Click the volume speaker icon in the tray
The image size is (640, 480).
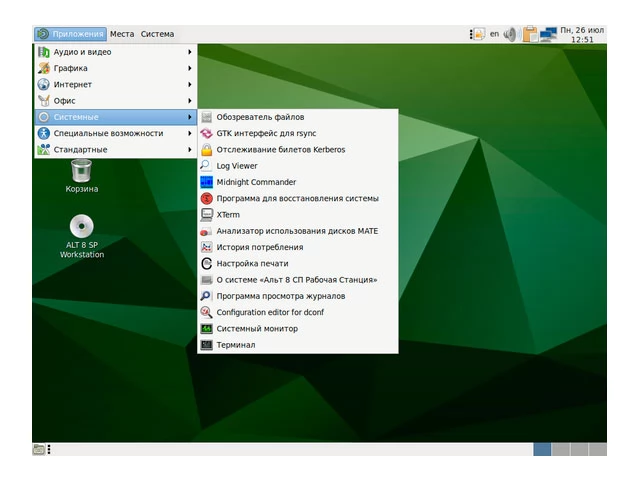point(510,34)
